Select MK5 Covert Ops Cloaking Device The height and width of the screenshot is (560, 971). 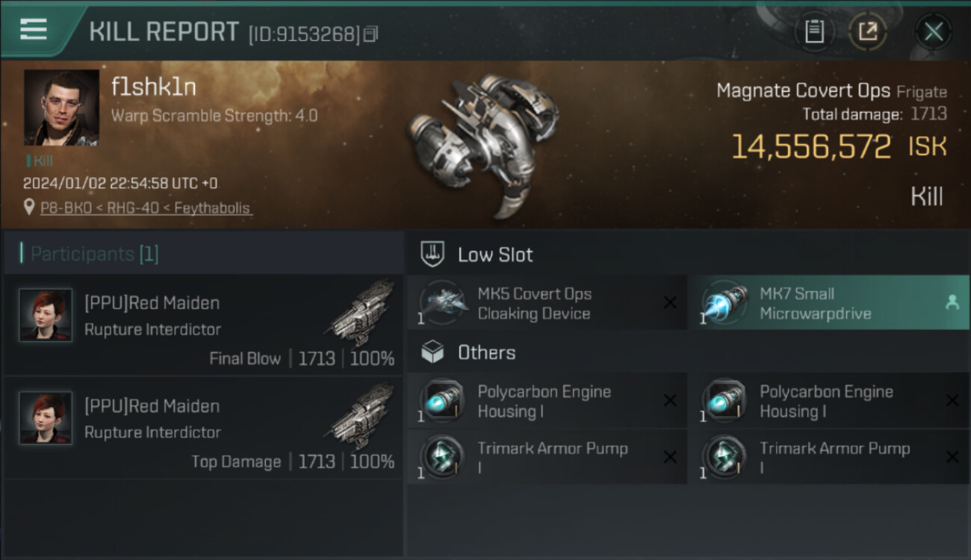(x=546, y=303)
